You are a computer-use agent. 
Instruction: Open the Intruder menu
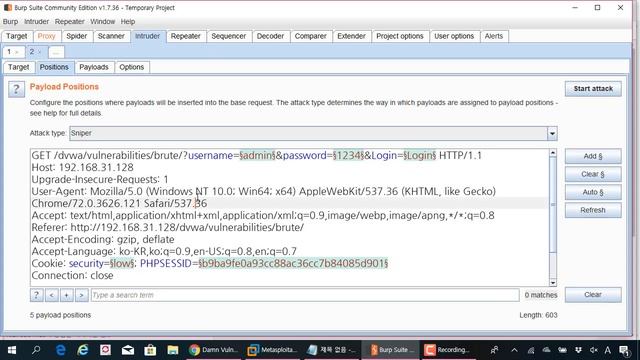tap(36, 22)
